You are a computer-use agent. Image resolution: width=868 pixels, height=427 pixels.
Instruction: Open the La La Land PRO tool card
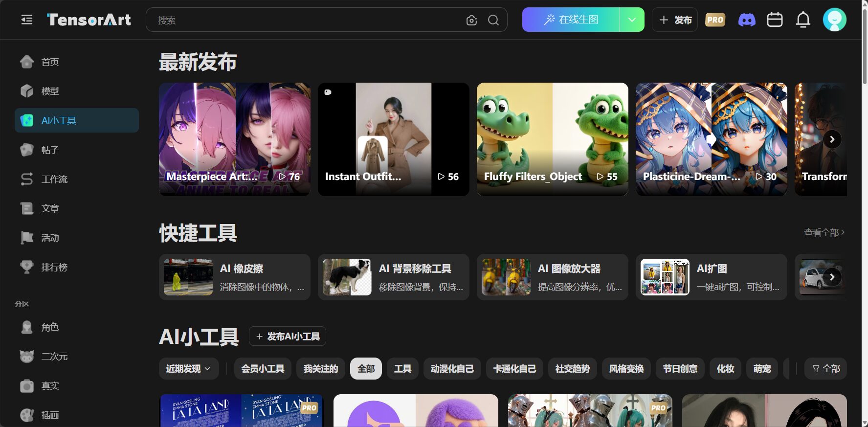[242, 410]
